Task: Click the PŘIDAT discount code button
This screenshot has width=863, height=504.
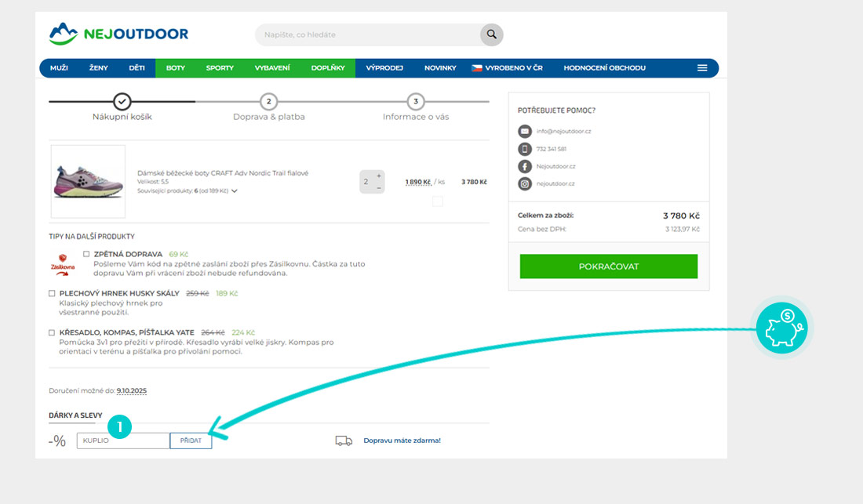Action: 191,441
